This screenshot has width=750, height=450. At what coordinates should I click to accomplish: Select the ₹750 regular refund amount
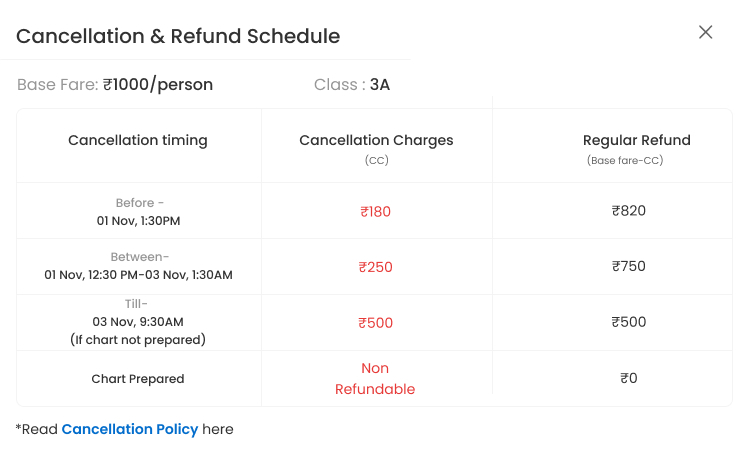point(629,266)
